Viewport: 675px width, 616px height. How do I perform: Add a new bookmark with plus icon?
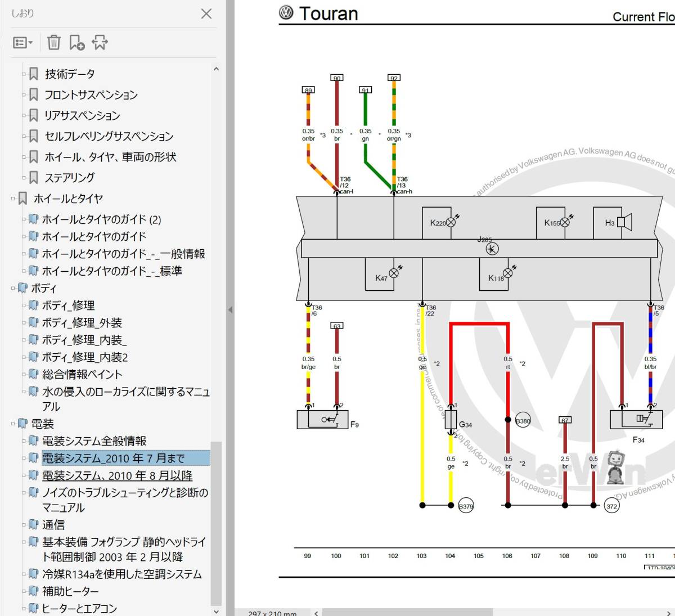point(76,42)
